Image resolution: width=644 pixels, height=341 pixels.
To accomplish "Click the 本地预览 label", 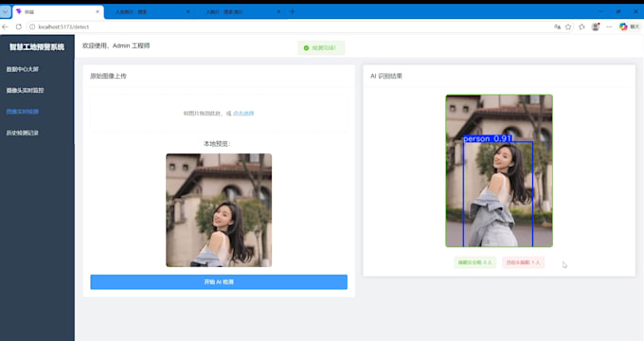I will pos(217,144).
